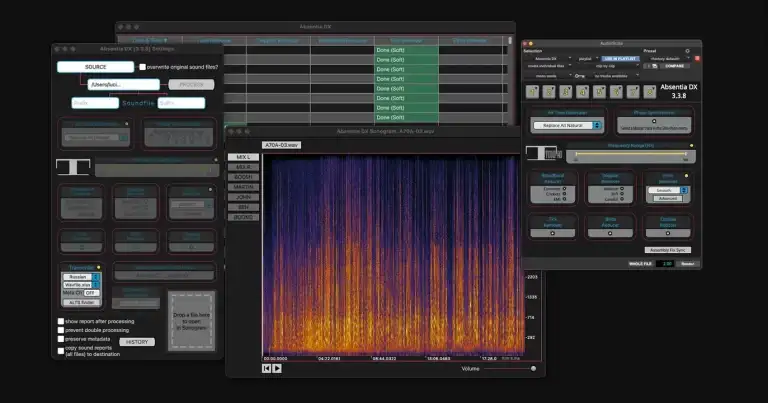Select preset slot 3 in AudioSuite window

(x=566, y=92)
